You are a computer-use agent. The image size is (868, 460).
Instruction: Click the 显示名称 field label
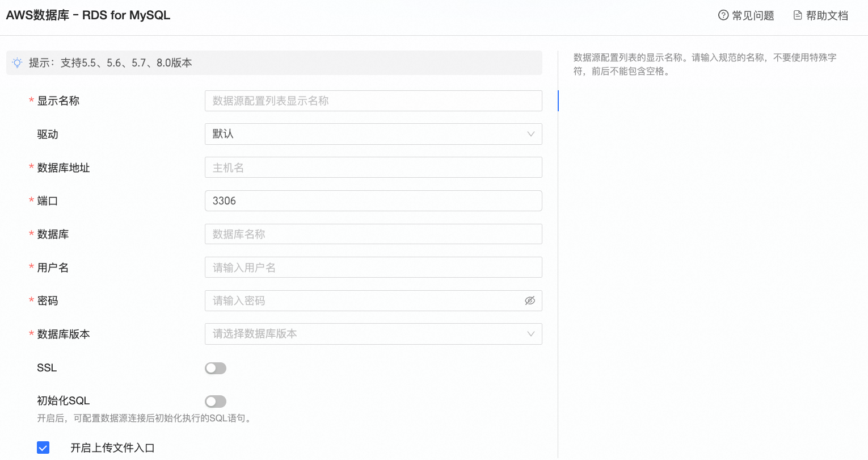pos(58,101)
